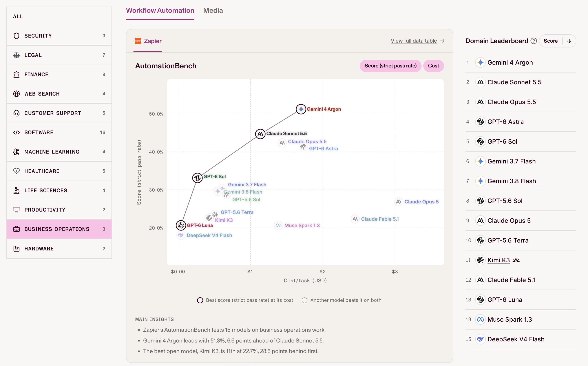Click the Domain Leaderboard help question icon
The height and width of the screenshot is (366, 588).
(533, 41)
